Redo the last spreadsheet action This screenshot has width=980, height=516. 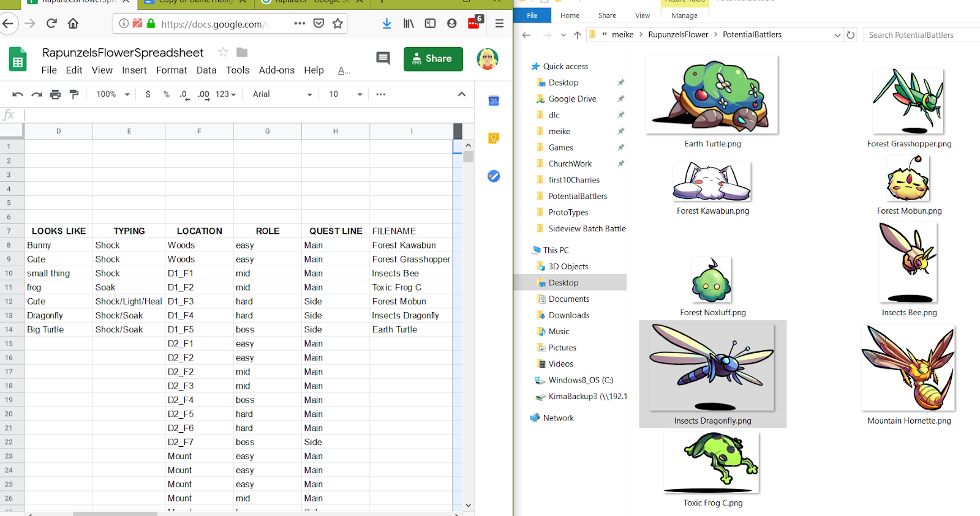click(37, 94)
